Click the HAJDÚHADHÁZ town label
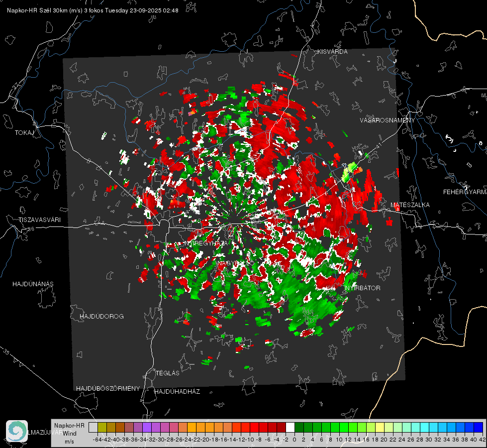 click(x=177, y=392)
